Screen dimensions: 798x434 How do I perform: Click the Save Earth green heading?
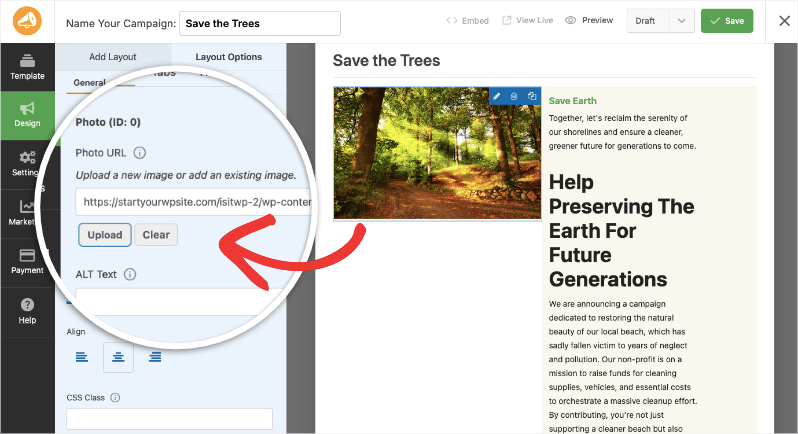click(572, 101)
